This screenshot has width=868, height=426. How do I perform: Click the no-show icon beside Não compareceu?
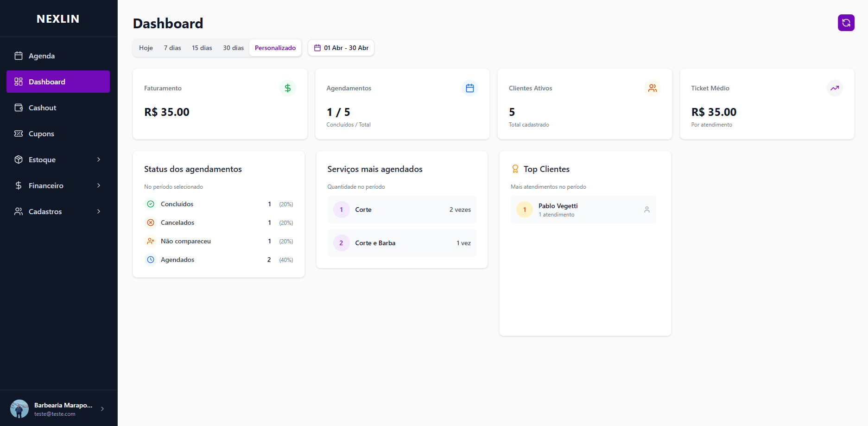pyautogui.click(x=151, y=241)
